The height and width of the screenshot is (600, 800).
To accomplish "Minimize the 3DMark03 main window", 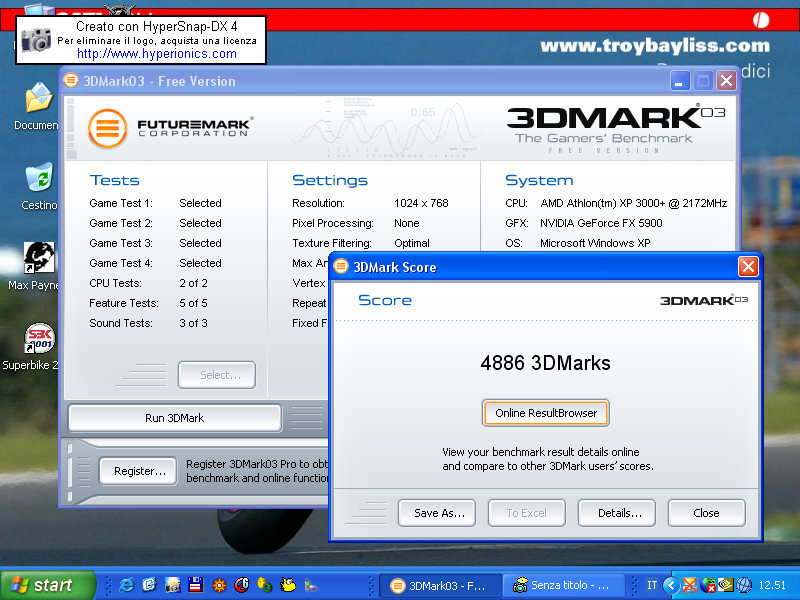I will pos(679,81).
